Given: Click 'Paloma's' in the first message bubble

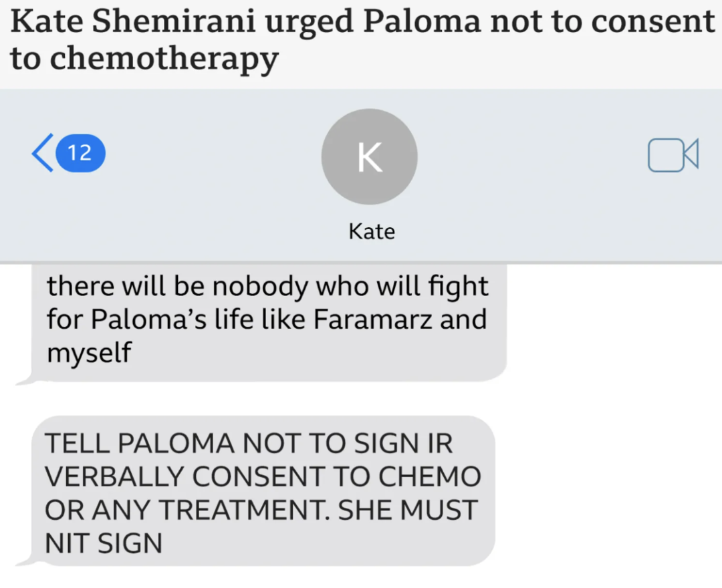Looking at the screenshot, I should pos(148,319).
